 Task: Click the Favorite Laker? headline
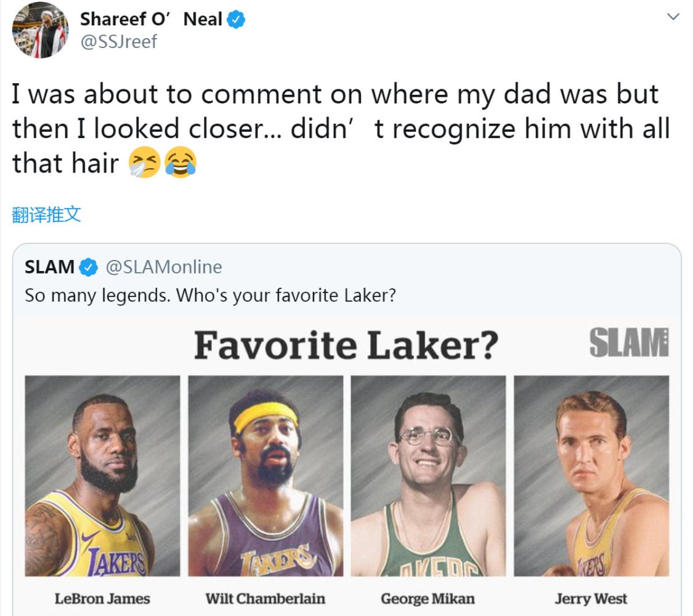[x=346, y=345]
